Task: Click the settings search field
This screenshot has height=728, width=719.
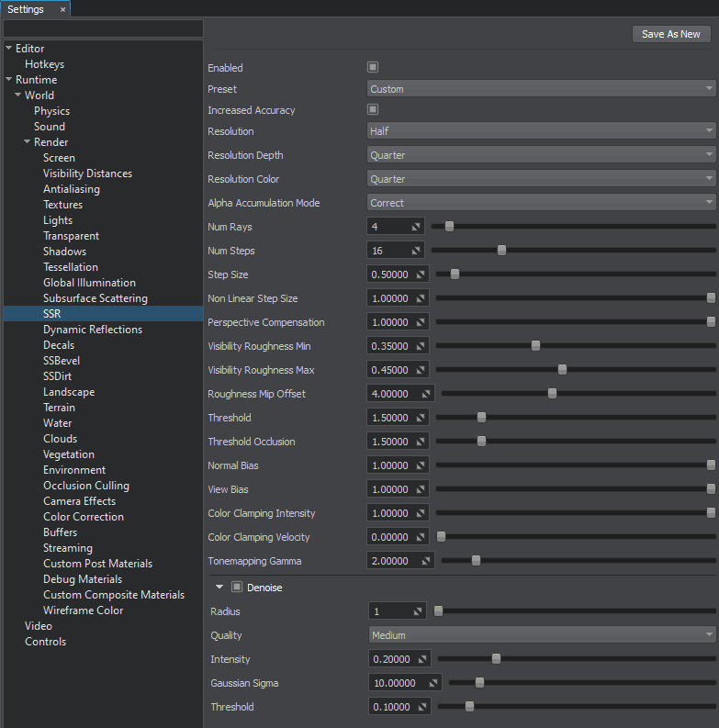Action: click(103, 28)
